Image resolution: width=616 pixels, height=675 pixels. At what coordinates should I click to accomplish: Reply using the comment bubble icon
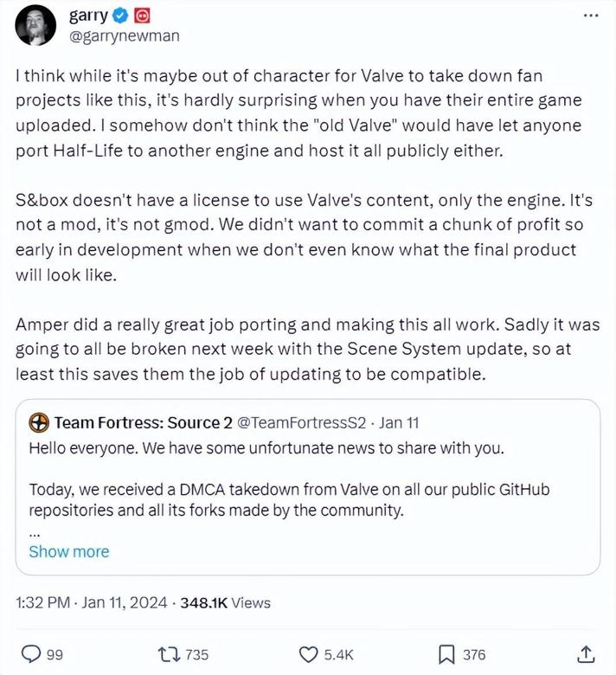pyautogui.click(x=29, y=654)
